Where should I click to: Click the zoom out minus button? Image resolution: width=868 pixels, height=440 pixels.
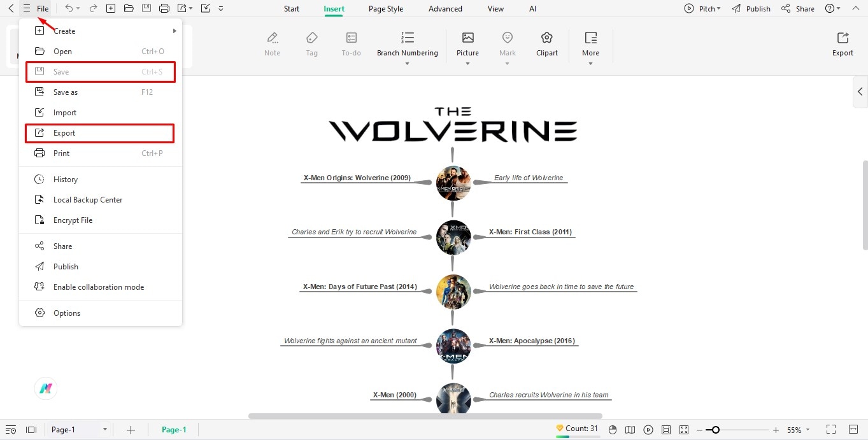(x=699, y=430)
